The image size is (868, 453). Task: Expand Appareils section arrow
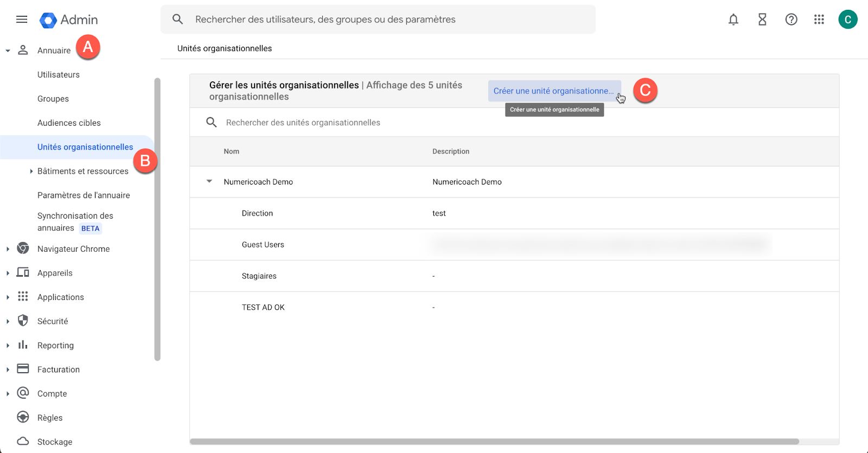tap(8, 273)
